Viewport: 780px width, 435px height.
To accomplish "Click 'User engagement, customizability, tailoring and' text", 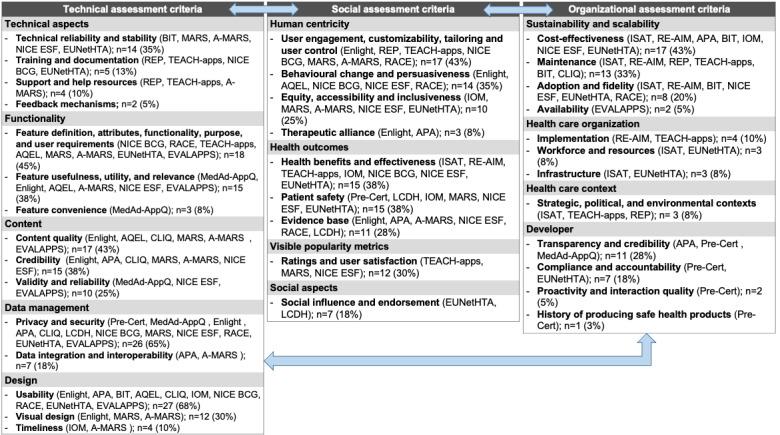I will [x=392, y=38].
